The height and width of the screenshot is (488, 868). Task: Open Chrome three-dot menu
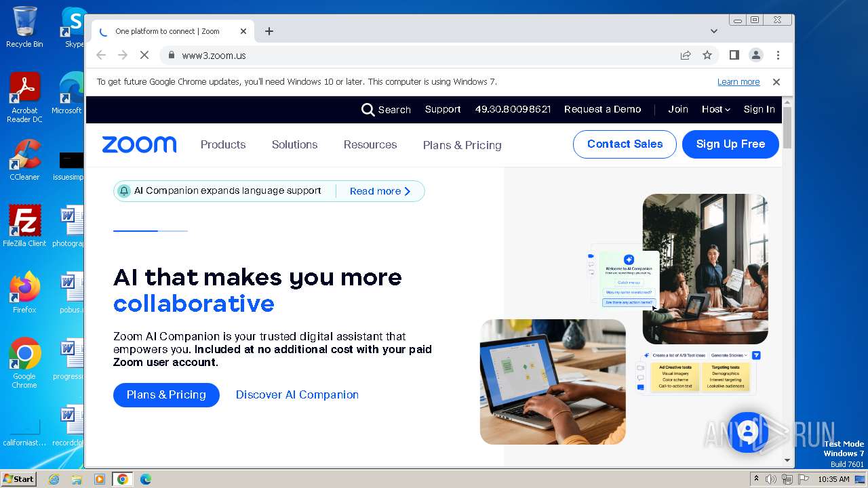[778, 56]
